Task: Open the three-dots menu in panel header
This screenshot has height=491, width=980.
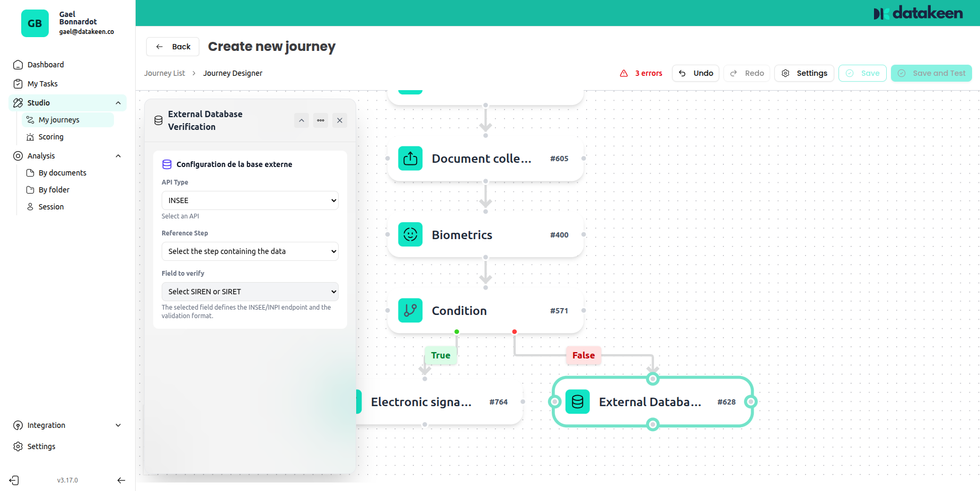Action: [x=321, y=120]
